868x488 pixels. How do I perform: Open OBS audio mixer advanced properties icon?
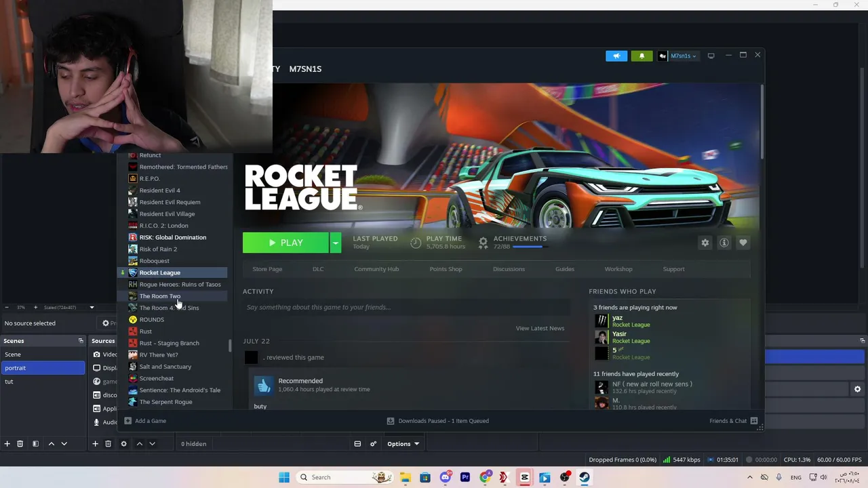pos(373,444)
